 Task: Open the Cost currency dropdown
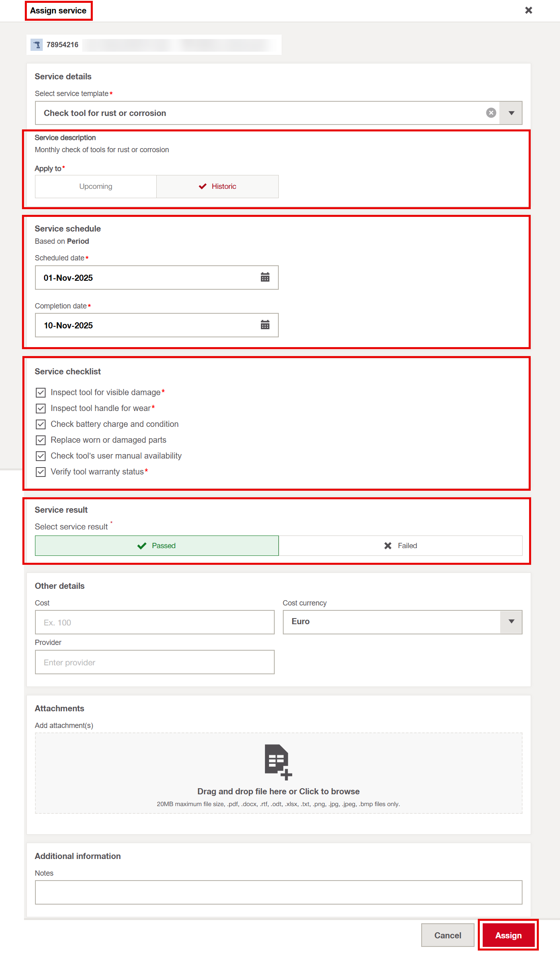[511, 622]
